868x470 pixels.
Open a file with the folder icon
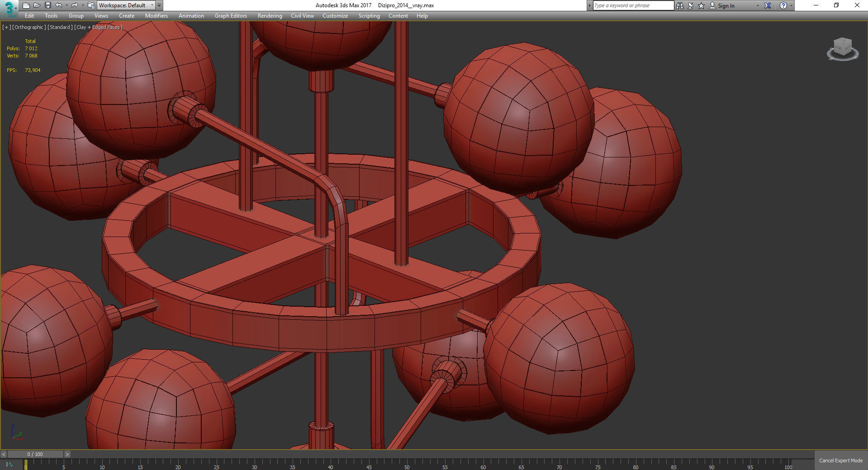coord(37,5)
